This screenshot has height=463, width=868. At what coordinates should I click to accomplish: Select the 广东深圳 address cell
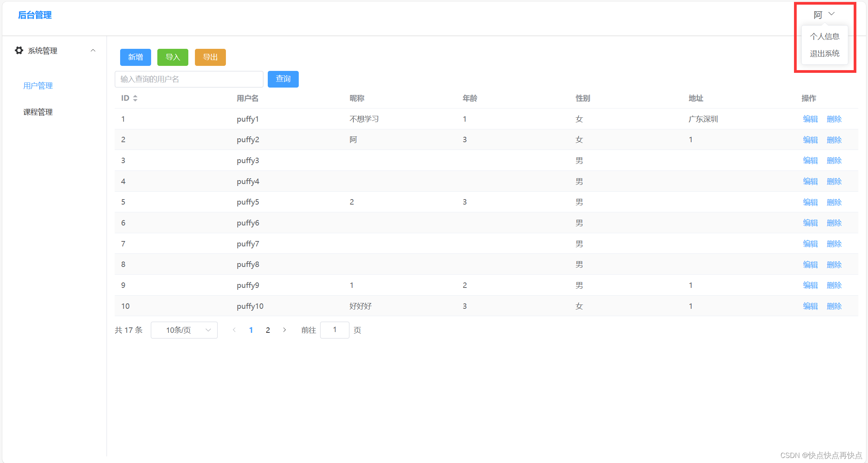tap(703, 119)
